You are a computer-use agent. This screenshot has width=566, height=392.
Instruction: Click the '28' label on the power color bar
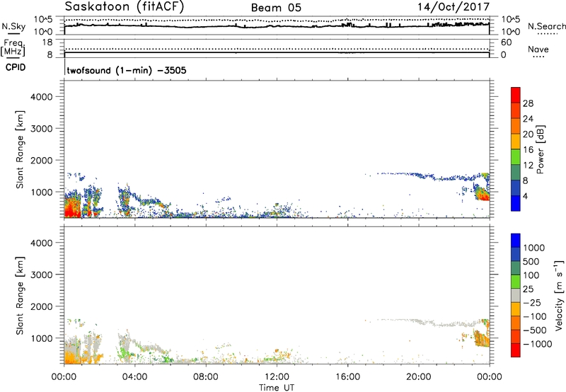pyautogui.click(x=528, y=103)
